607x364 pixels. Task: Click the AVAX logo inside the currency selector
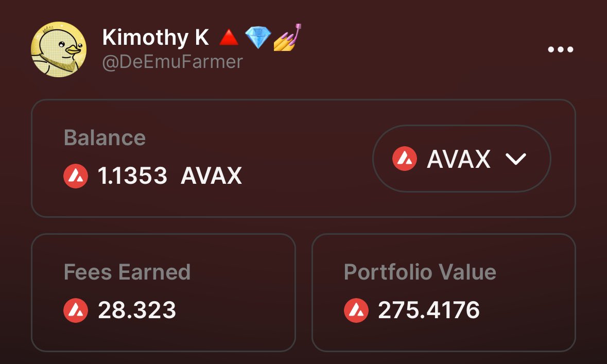[405, 159]
